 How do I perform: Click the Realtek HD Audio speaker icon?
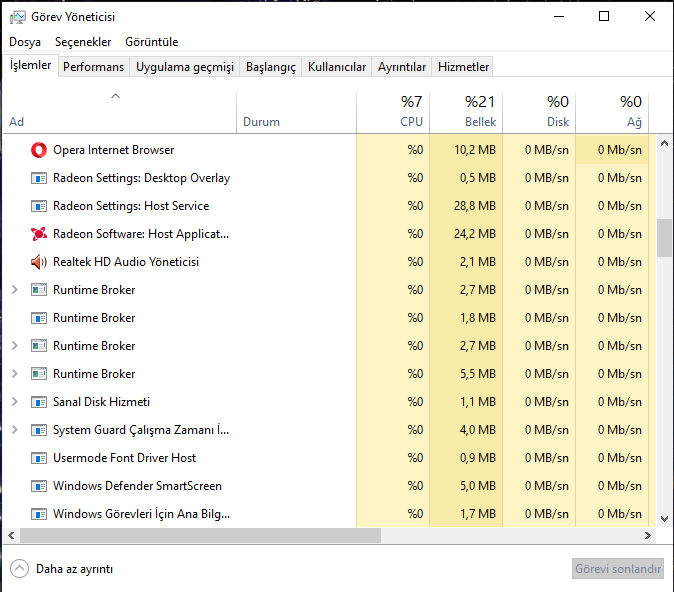coord(39,262)
